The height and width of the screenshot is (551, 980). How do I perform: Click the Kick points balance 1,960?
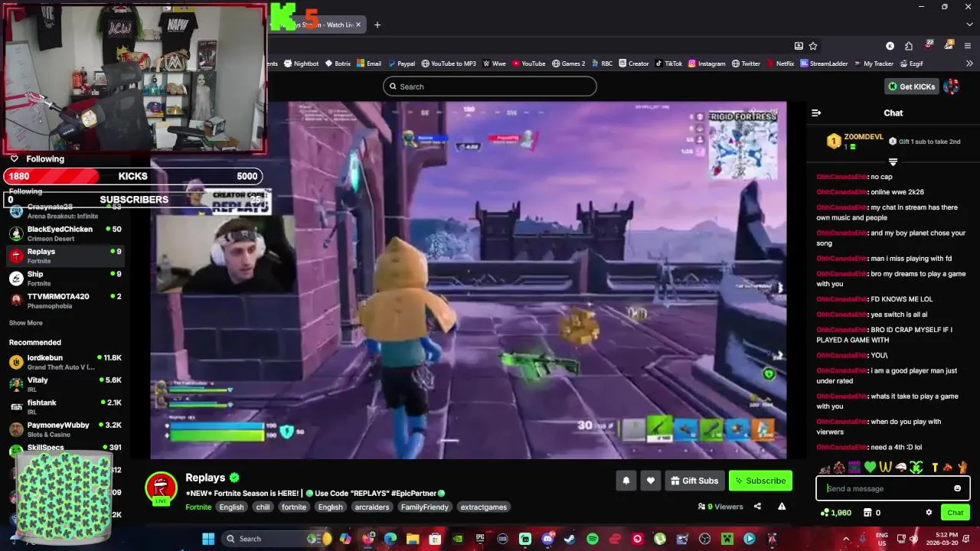tap(835, 513)
